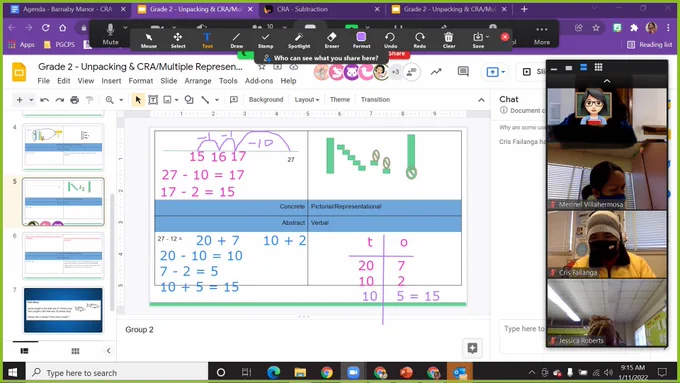Switch to Agenda - Barnaby Manor tab
Image resolution: width=680 pixels, height=383 pixels.
tap(68, 9)
